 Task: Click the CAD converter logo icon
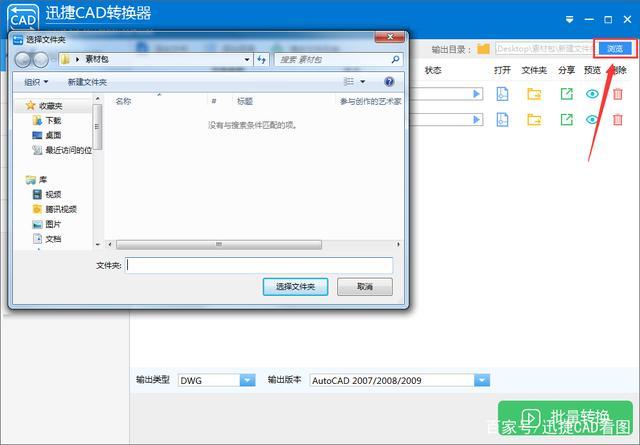[x=23, y=18]
